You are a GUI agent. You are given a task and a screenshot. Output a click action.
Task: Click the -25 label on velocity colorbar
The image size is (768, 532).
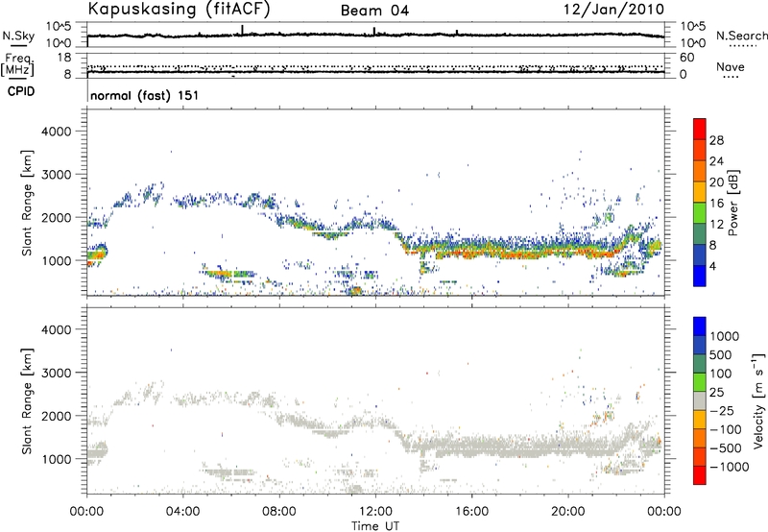pyautogui.click(x=722, y=411)
